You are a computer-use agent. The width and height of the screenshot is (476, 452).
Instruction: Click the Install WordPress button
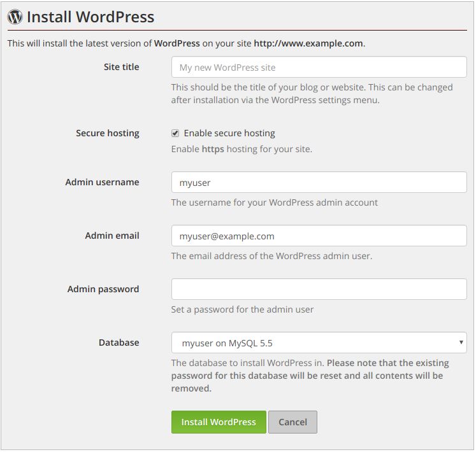coord(219,422)
